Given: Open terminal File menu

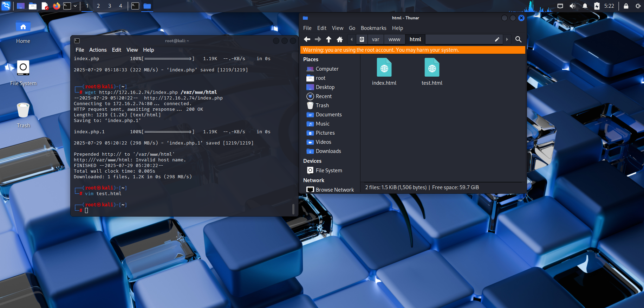Looking at the screenshot, I should point(80,50).
